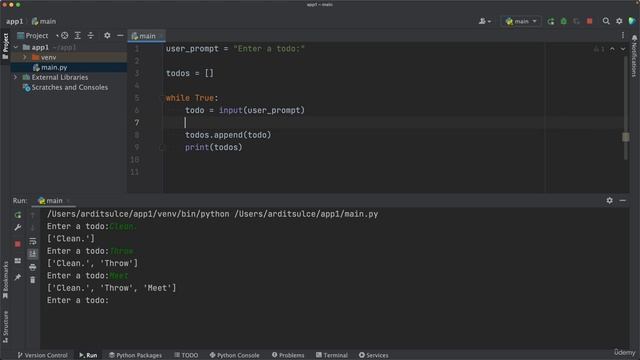Restore layout icon in Run panel
640x360 pixels.
coord(18,260)
